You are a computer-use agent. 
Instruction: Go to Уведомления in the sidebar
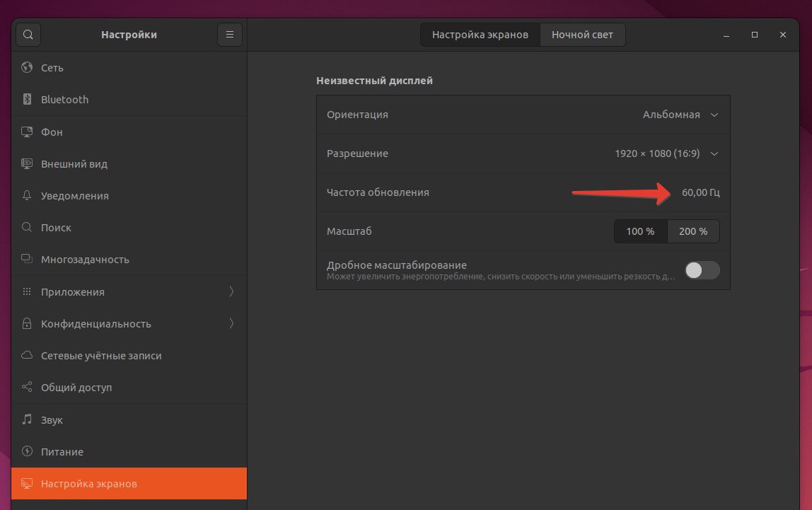point(129,196)
